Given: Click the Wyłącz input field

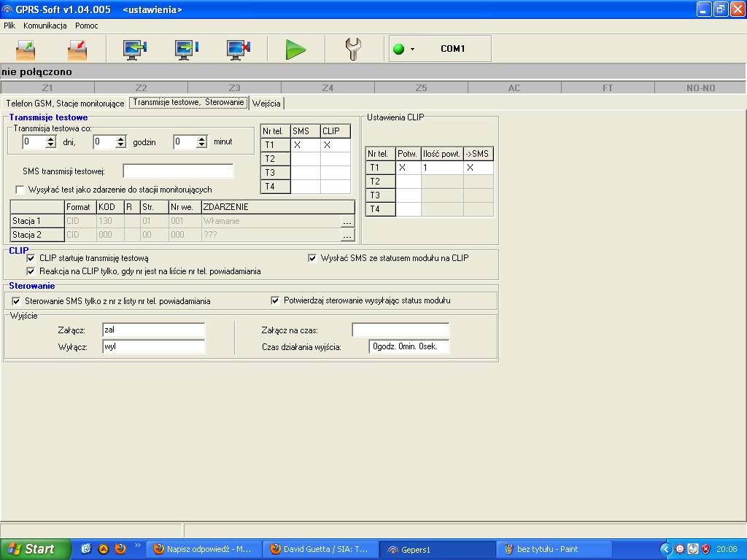Looking at the screenshot, I should pyautogui.click(x=153, y=346).
